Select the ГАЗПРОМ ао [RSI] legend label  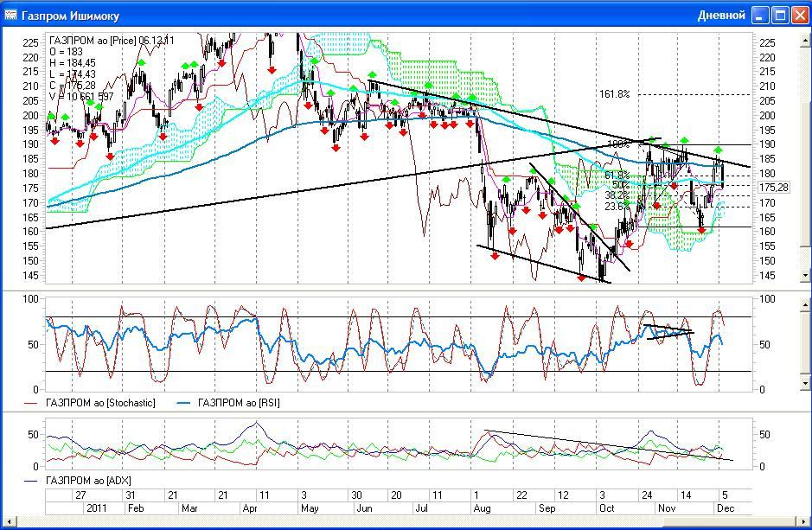pos(239,403)
